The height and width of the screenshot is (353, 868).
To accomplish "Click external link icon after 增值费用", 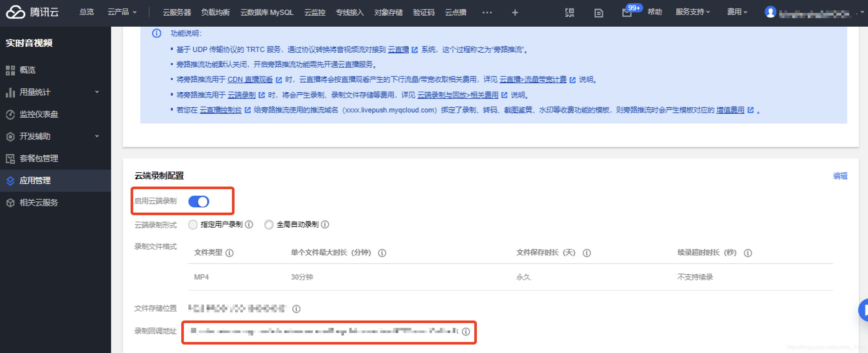I will [x=750, y=110].
